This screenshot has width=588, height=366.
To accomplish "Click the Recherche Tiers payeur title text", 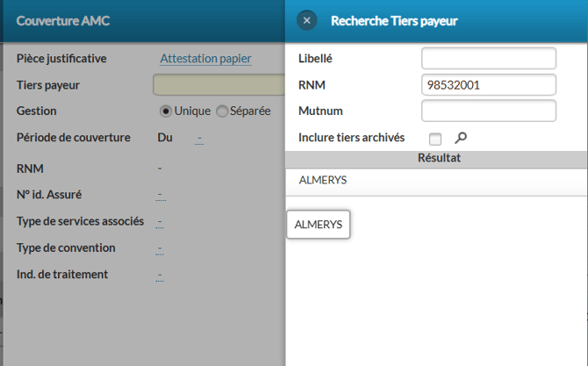I will (394, 20).
